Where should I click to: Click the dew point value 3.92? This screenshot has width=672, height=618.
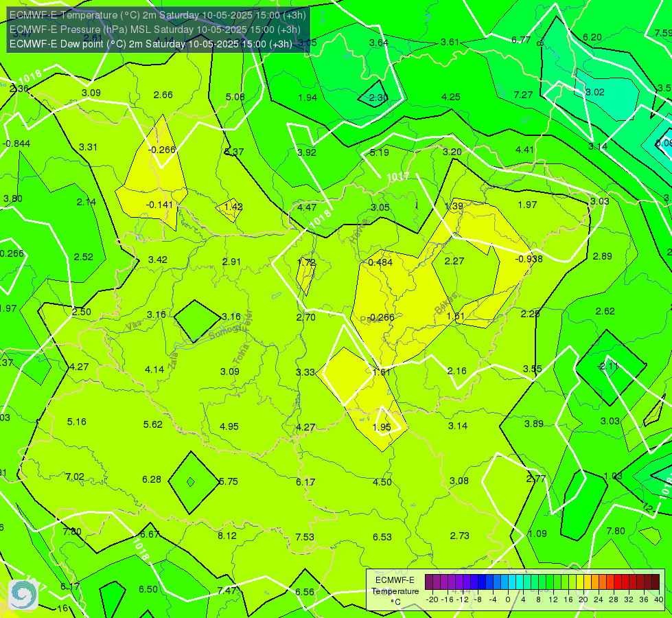tap(307, 152)
